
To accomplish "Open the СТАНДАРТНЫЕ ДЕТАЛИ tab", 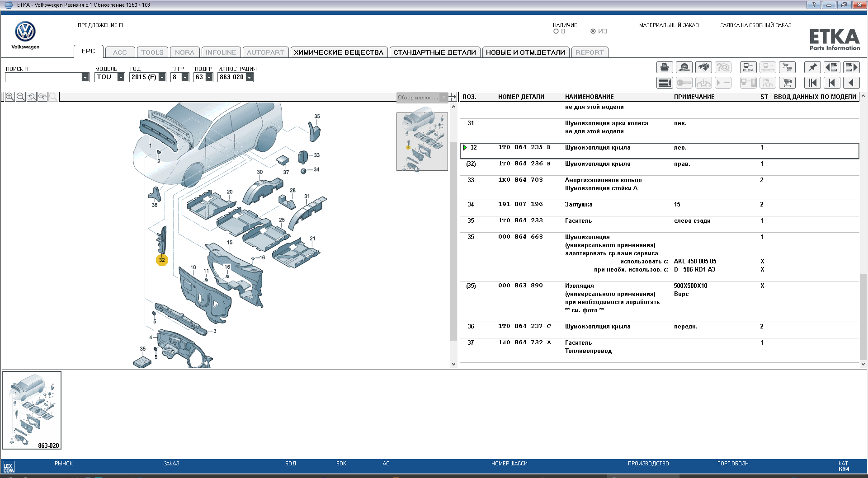I will [434, 52].
